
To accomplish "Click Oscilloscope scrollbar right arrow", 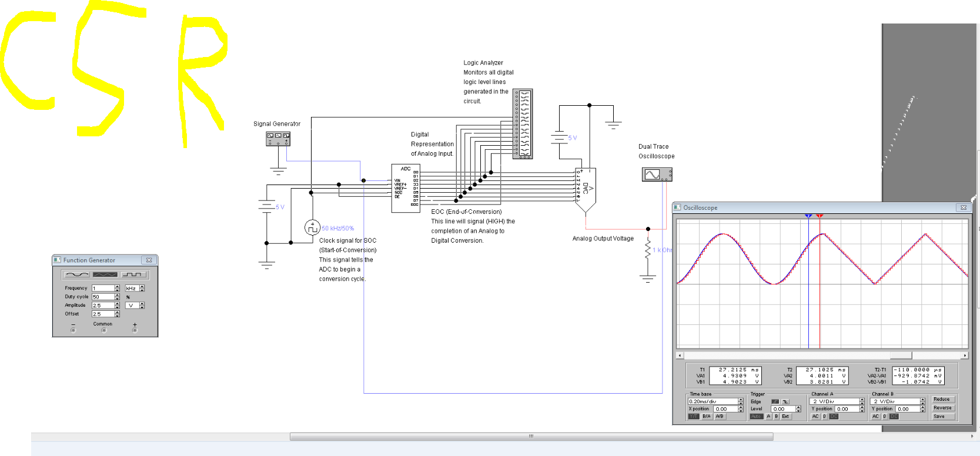I will point(965,356).
